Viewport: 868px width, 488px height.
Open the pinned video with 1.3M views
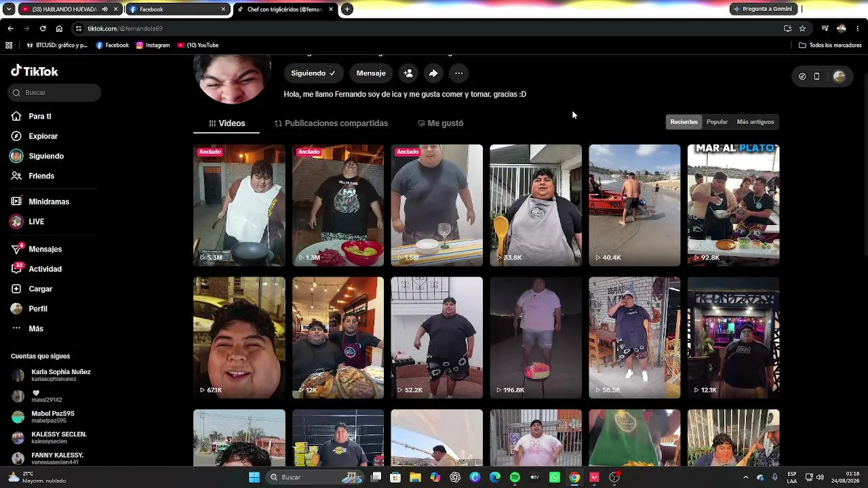(x=338, y=205)
